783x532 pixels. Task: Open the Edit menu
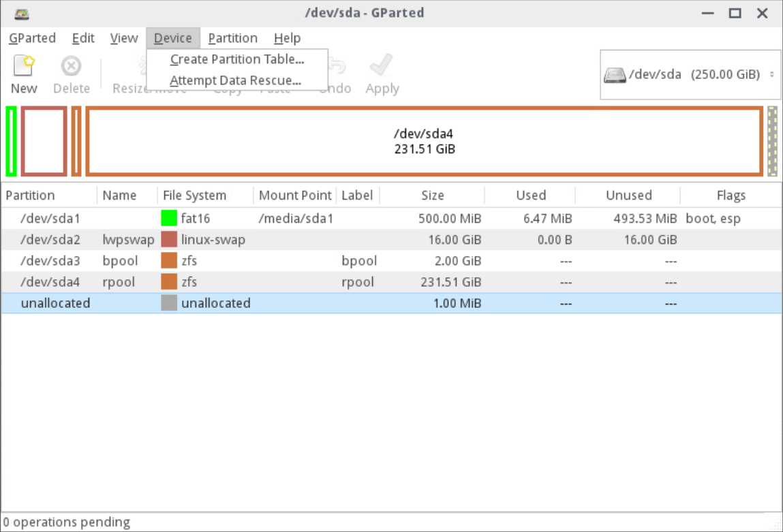(83, 38)
